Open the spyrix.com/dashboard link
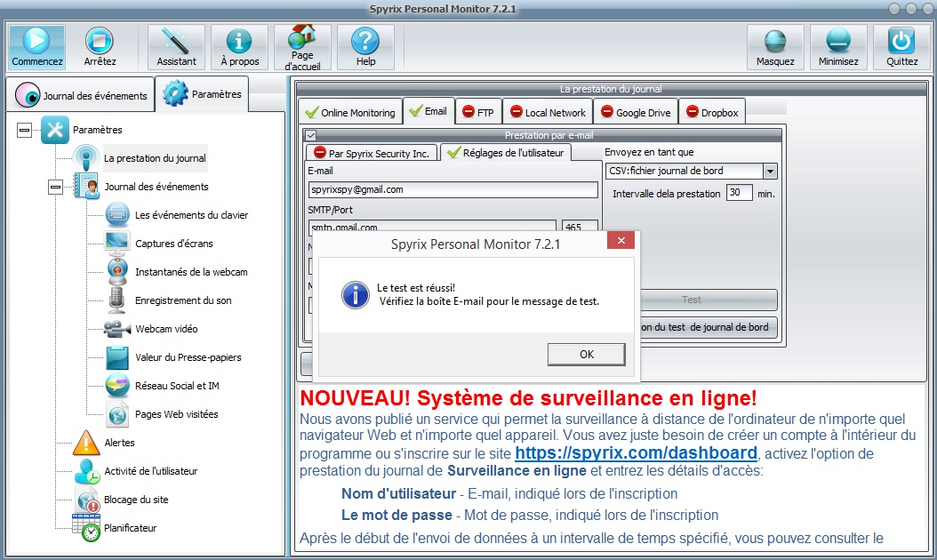Screen dimensions: 937x560 (x=636, y=453)
